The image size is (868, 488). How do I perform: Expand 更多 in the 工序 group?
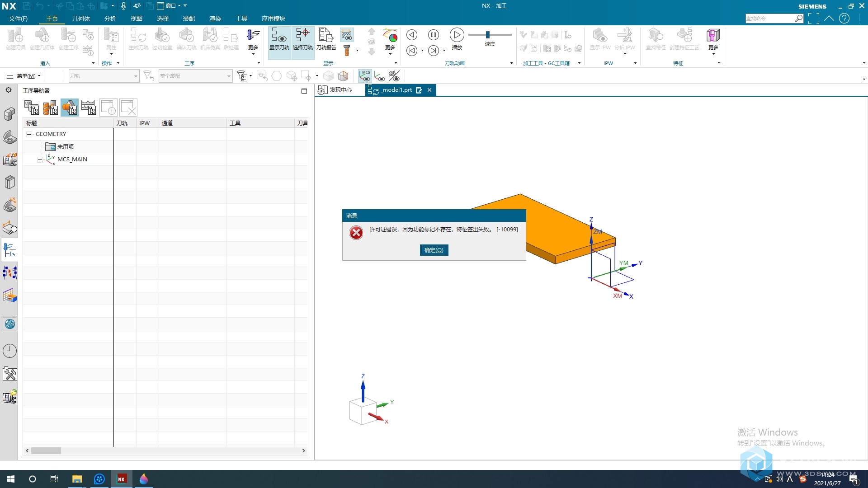click(x=253, y=41)
